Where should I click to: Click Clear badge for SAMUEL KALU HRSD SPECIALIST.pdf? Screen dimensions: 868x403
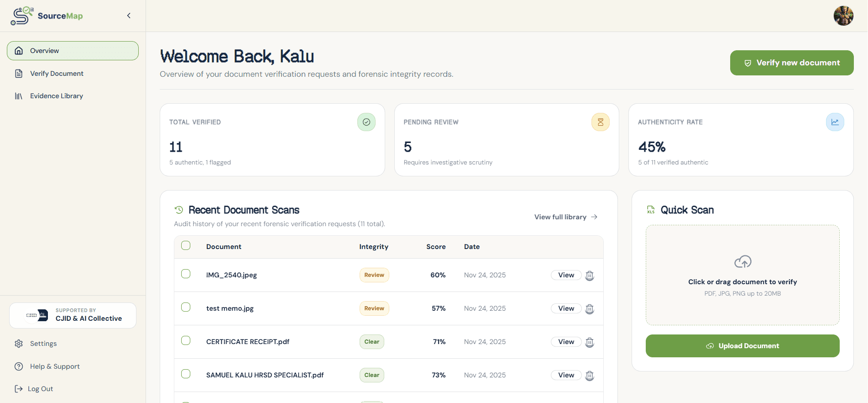[372, 375]
